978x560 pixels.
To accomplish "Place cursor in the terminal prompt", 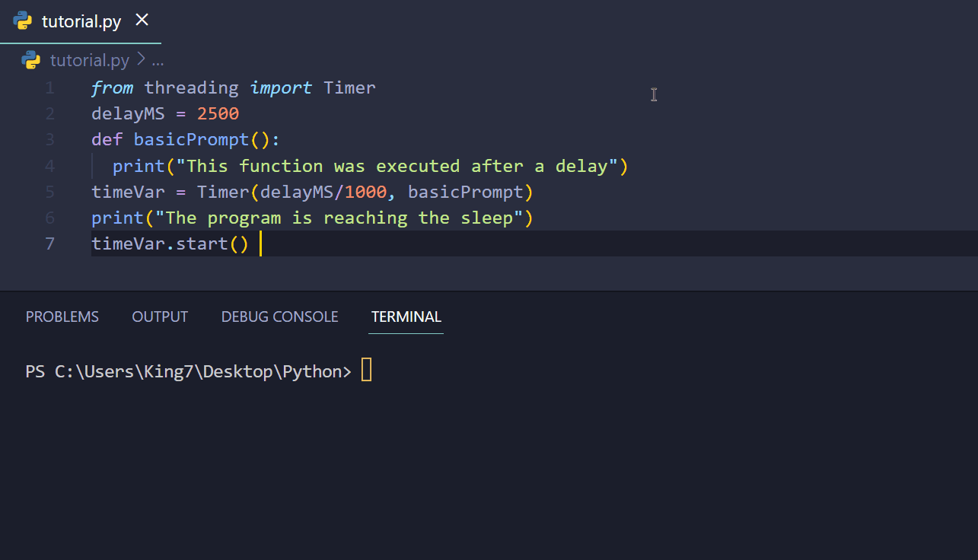I will pos(365,371).
